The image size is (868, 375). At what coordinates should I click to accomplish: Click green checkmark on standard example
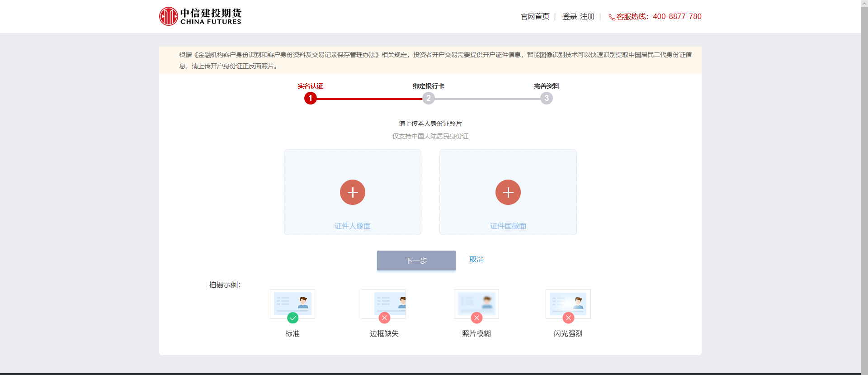(293, 318)
